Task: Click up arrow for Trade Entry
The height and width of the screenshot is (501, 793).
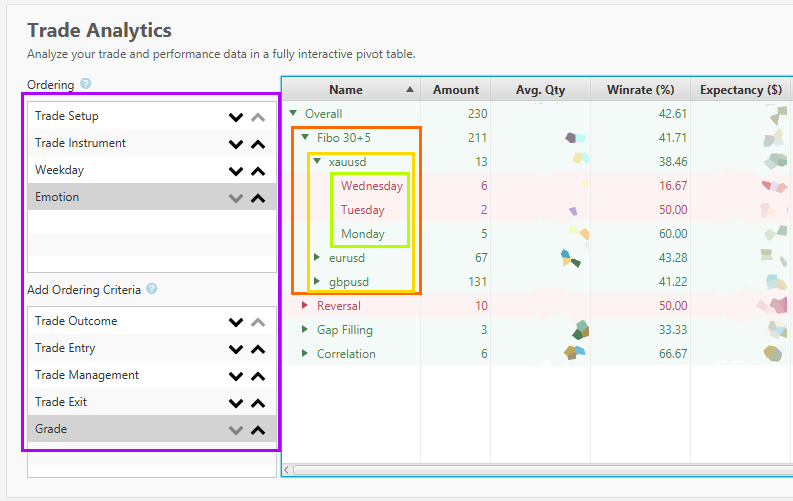Action: tap(258, 349)
